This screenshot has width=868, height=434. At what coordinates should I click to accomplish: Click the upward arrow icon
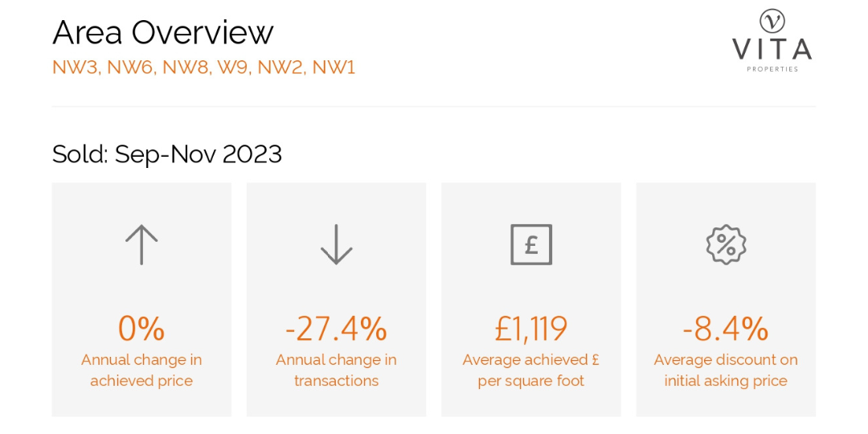(141, 244)
